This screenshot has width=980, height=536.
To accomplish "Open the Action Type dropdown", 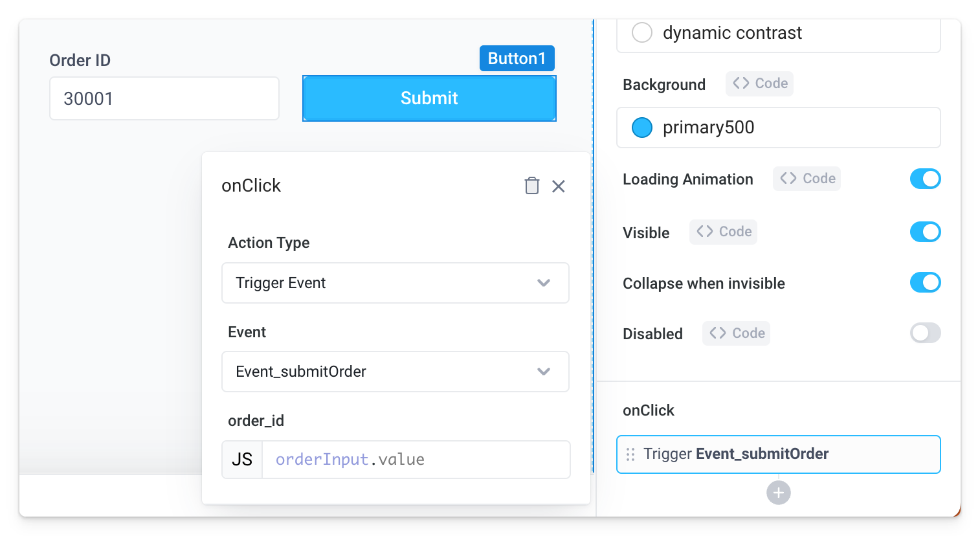I will (395, 283).
